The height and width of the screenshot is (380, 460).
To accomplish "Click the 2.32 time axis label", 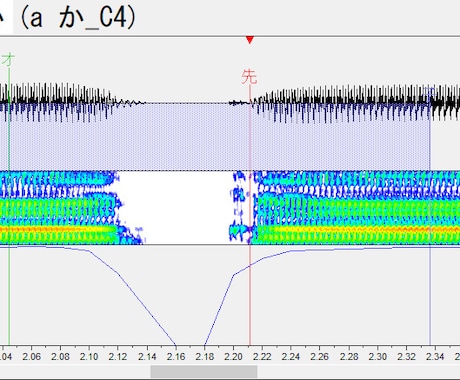I will point(406,357).
